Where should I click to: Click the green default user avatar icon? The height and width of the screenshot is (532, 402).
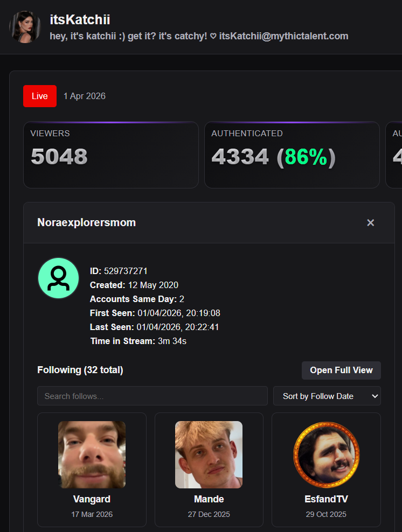58,278
